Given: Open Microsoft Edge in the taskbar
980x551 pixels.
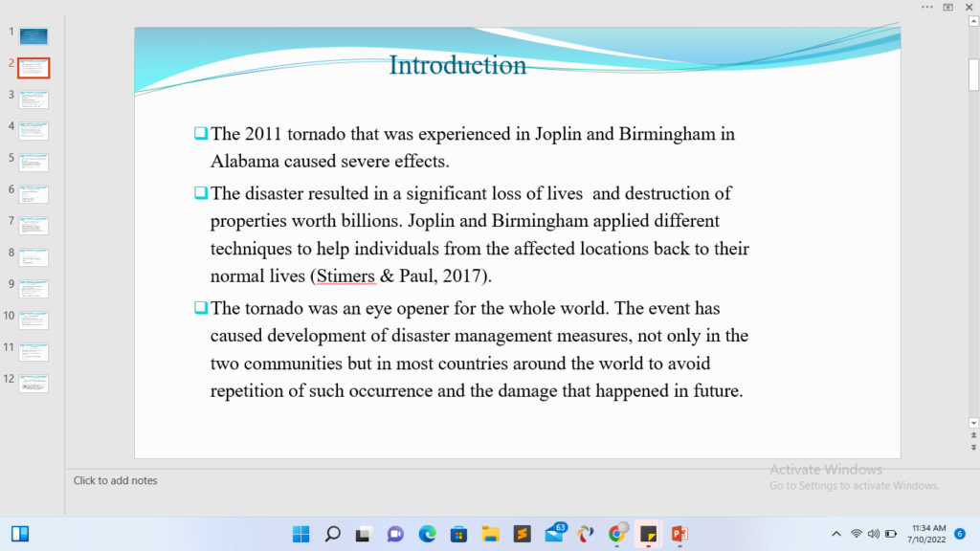Looking at the screenshot, I should click(427, 534).
